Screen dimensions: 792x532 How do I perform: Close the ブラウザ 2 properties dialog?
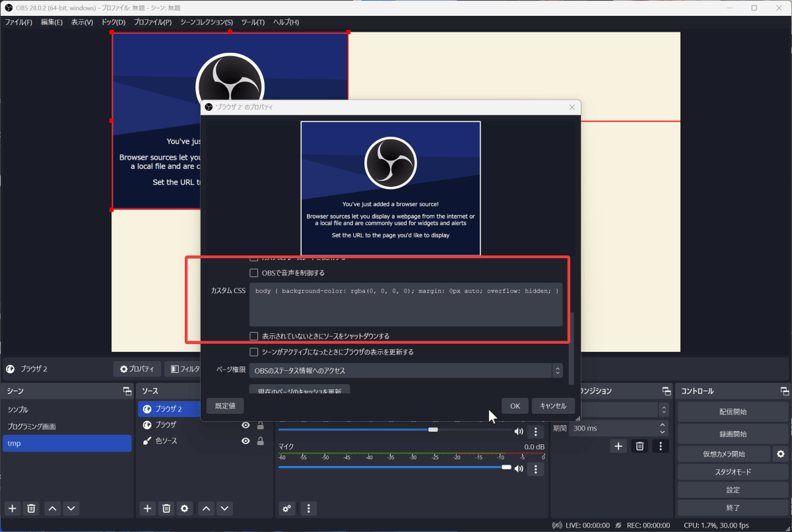[x=572, y=107]
